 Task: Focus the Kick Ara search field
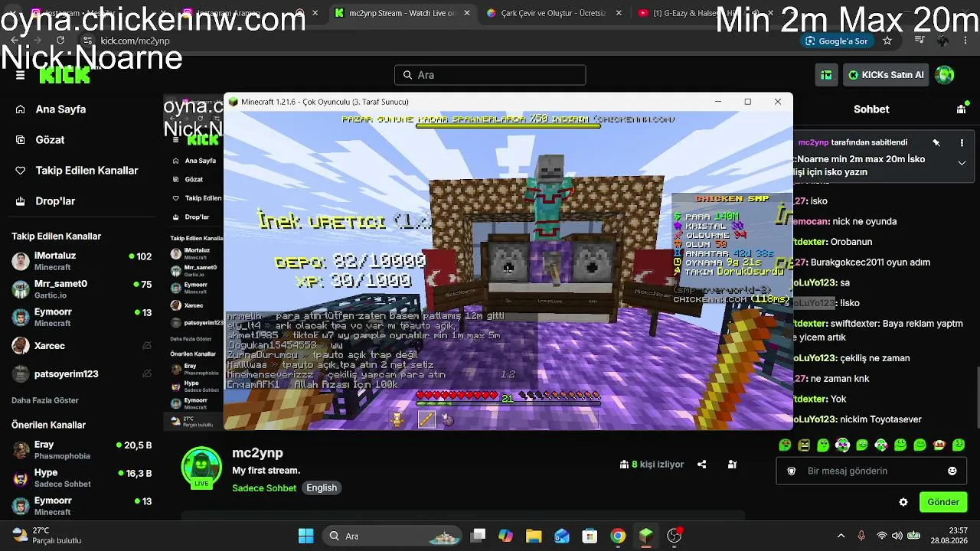[x=490, y=75]
